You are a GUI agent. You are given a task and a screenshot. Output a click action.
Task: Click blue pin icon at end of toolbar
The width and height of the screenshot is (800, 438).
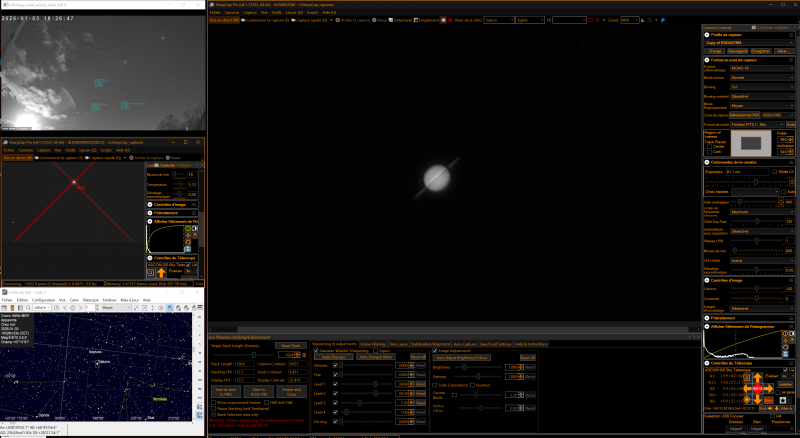[663, 20]
